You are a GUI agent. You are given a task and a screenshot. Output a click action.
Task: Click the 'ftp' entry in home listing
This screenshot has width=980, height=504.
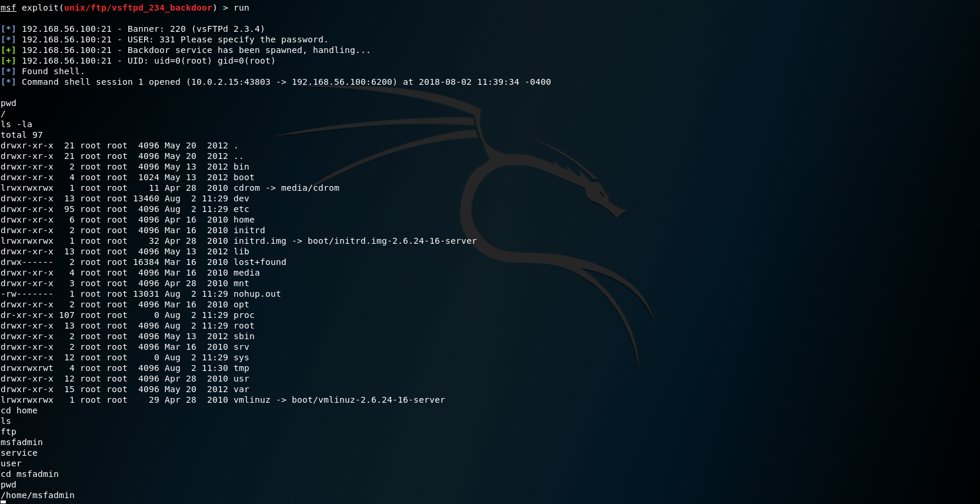click(x=8, y=432)
